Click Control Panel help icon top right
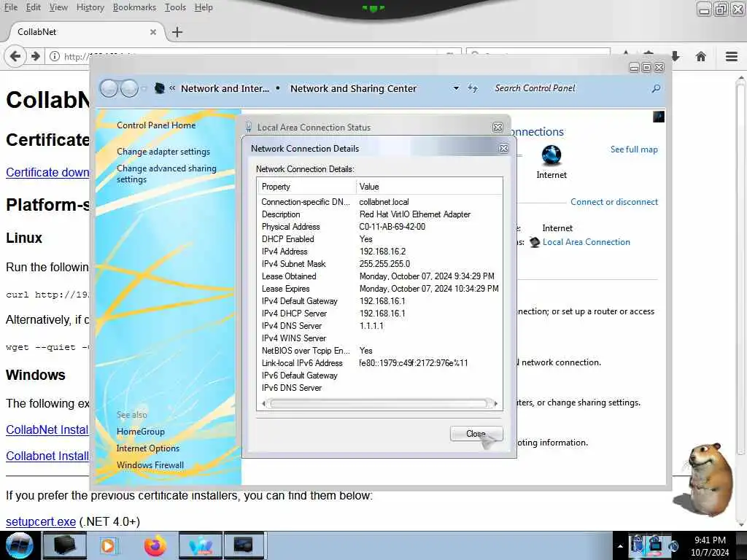The width and height of the screenshot is (747, 560). tap(659, 117)
